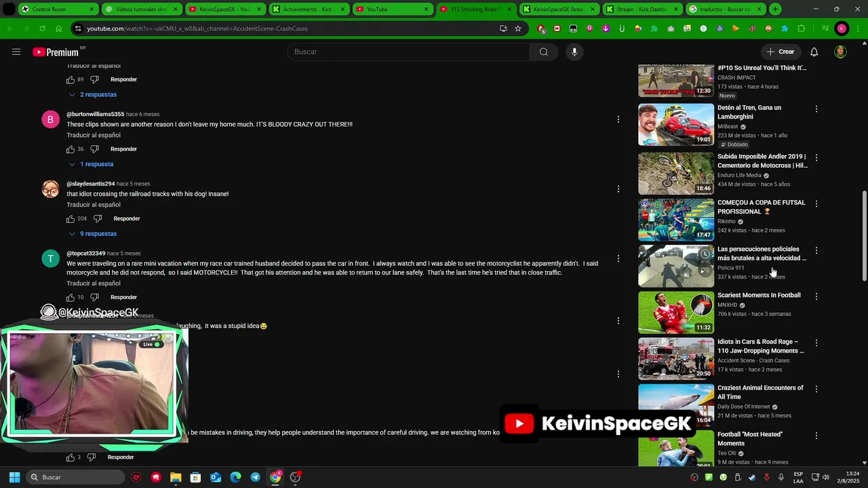
Task: Open File Explorer from the taskbar
Action: pos(176,477)
